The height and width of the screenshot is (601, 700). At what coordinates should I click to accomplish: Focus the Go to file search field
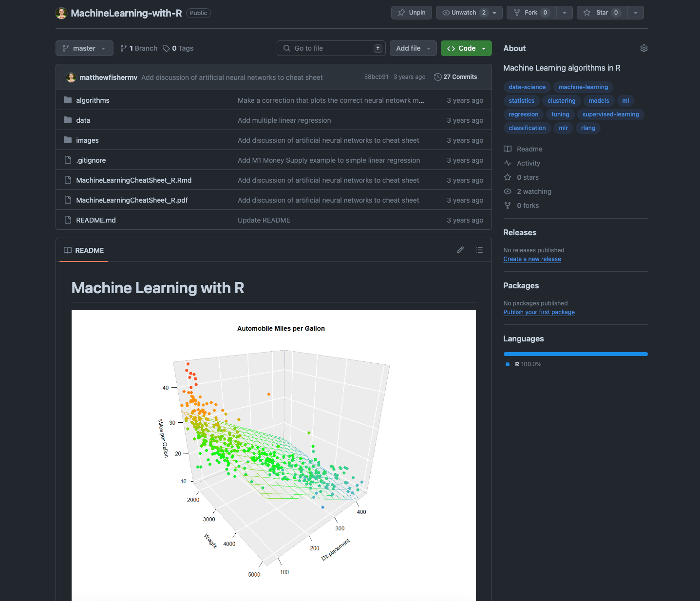tap(331, 48)
